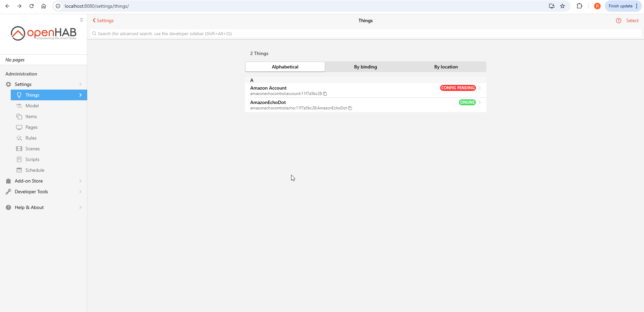Reload the browser page

(32, 6)
